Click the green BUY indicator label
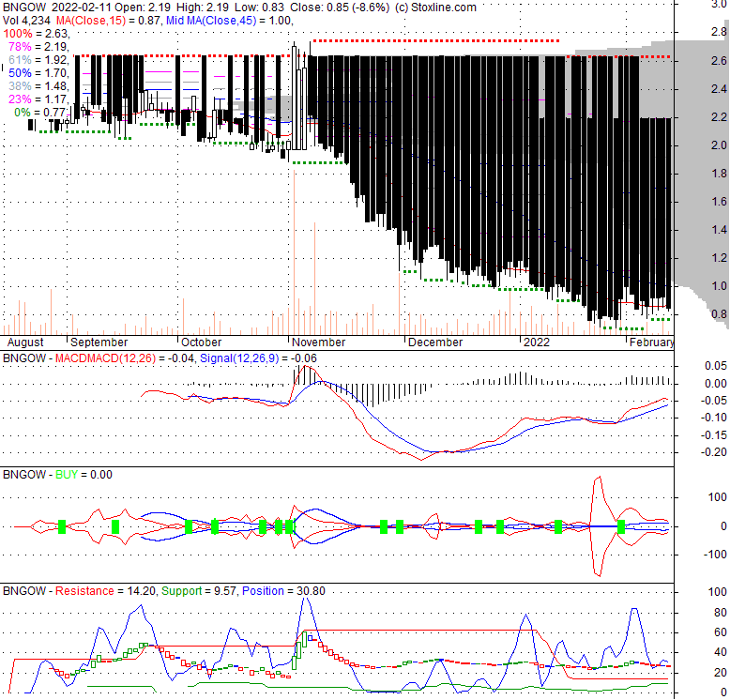The height and width of the screenshot is (700, 730). click(66, 475)
